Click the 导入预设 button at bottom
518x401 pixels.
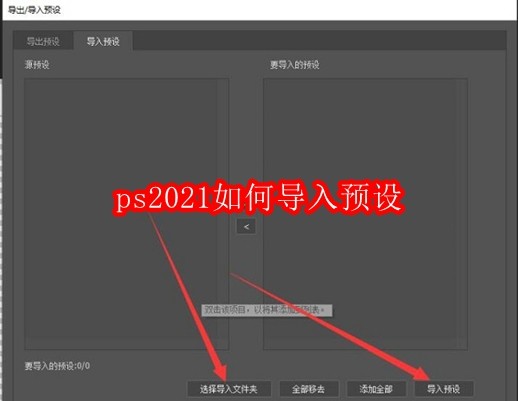pos(444,389)
